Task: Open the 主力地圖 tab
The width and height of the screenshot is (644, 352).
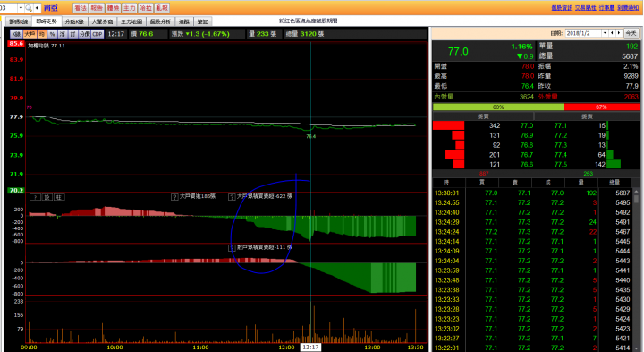Action: tap(131, 21)
